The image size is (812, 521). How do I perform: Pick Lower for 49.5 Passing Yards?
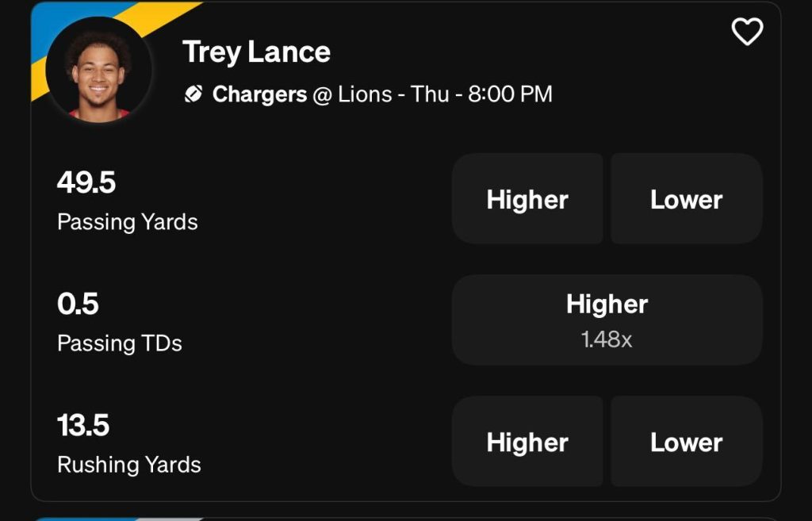686,199
